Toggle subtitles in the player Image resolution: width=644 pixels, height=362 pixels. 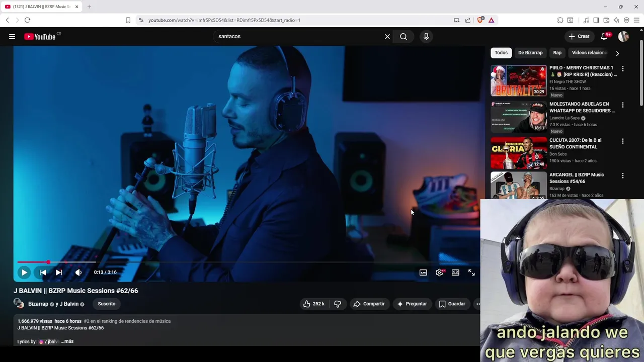coord(423,273)
